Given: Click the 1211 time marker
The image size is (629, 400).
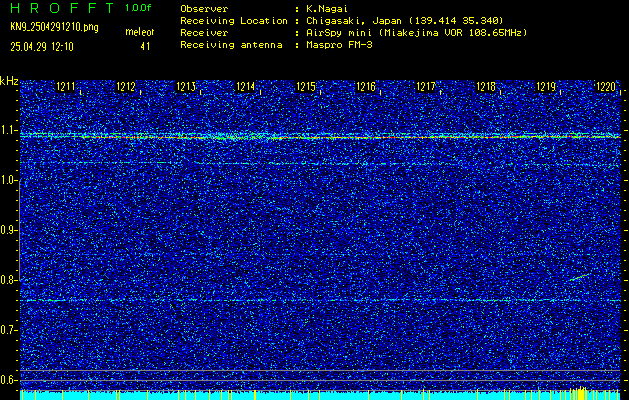Looking at the screenshot, I should 65,86.
